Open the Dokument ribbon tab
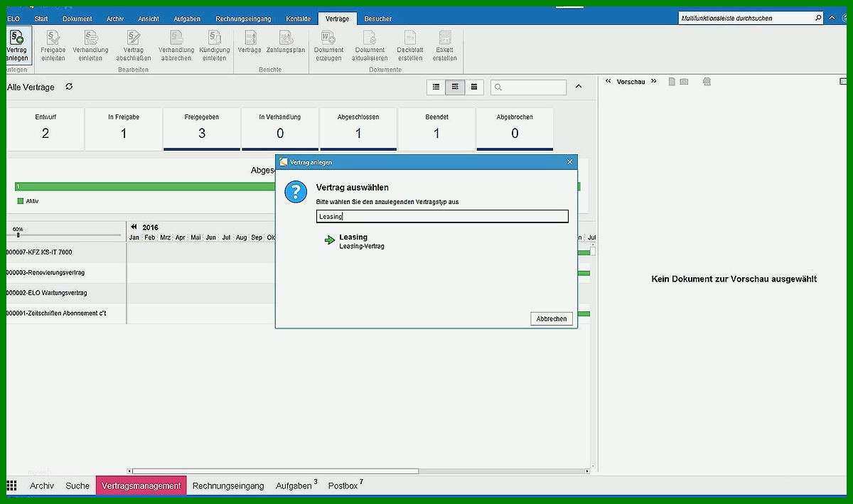The height and width of the screenshot is (504, 853). [x=77, y=18]
